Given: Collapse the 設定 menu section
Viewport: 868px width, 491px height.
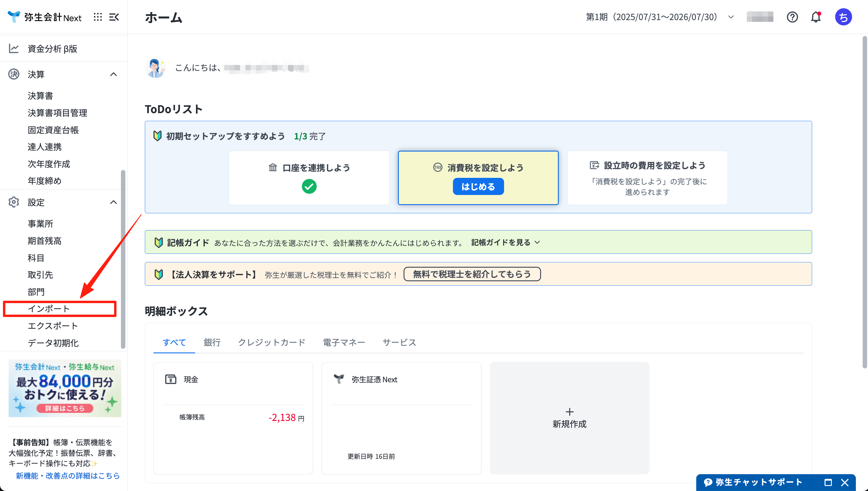Looking at the screenshot, I should [114, 202].
